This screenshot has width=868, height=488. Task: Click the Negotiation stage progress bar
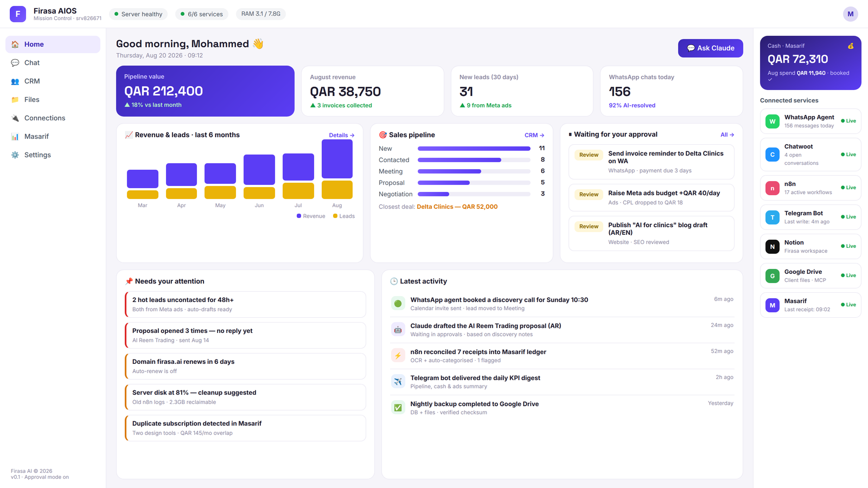pyautogui.click(x=474, y=194)
